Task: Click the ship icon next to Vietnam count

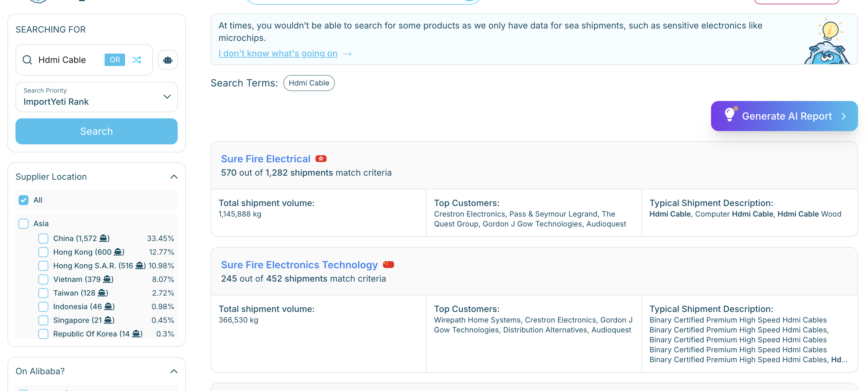Action: [x=107, y=279]
